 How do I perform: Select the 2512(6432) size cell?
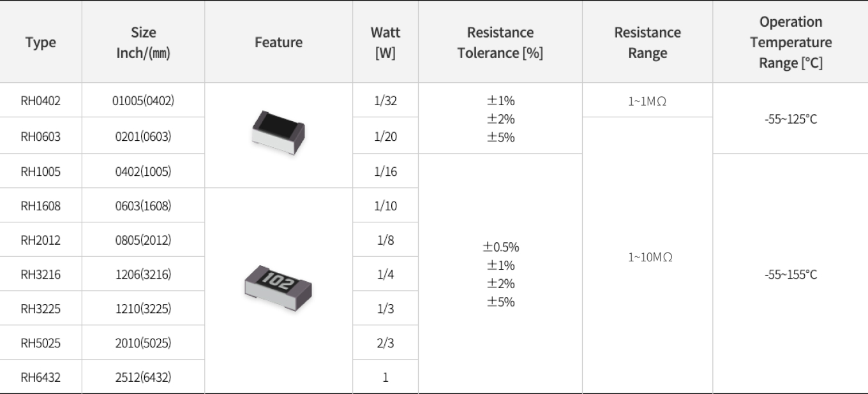coord(144,377)
